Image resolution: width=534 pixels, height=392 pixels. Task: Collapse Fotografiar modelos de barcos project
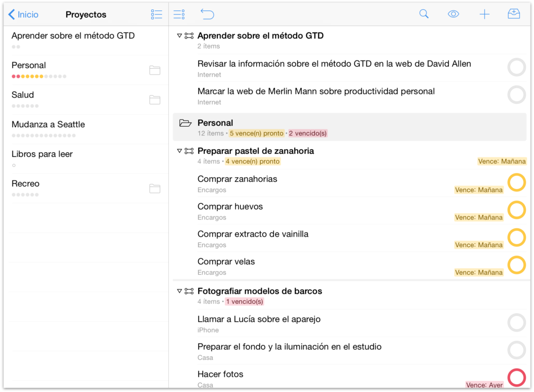coord(179,291)
